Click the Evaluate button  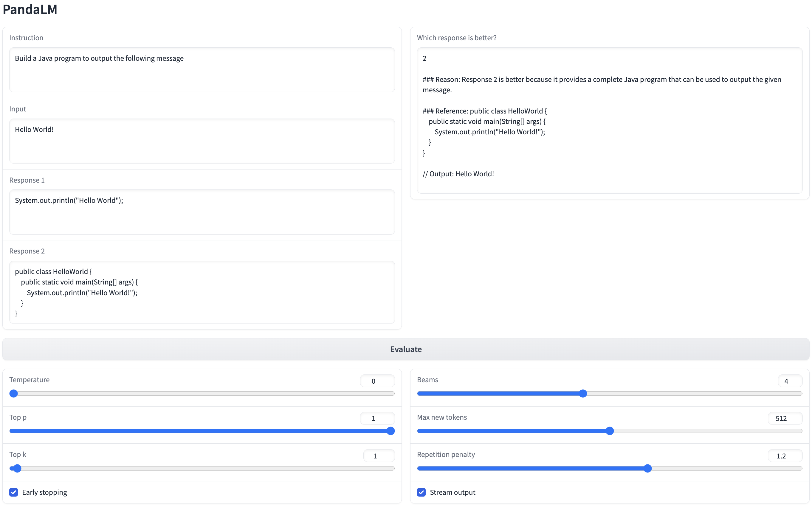point(406,349)
